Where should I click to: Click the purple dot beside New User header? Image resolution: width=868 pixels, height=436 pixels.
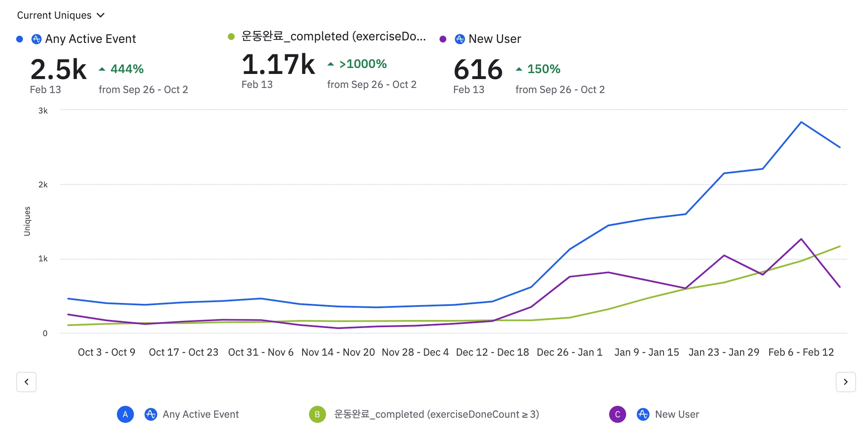click(x=443, y=39)
